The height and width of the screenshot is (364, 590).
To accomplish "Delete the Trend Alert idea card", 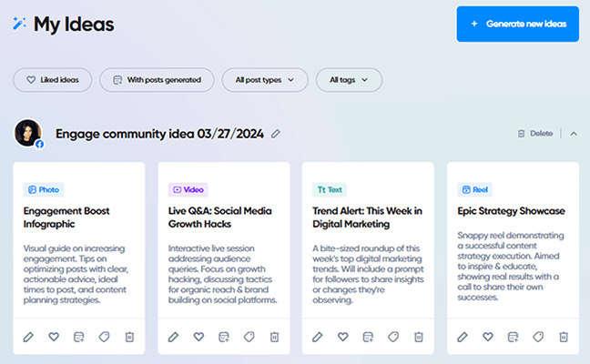I will (419, 337).
